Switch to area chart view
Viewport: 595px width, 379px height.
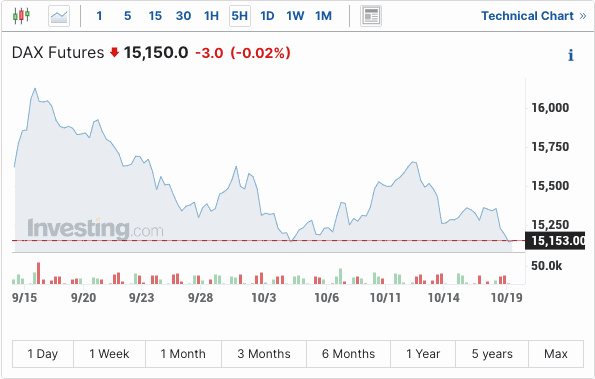pos(59,16)
